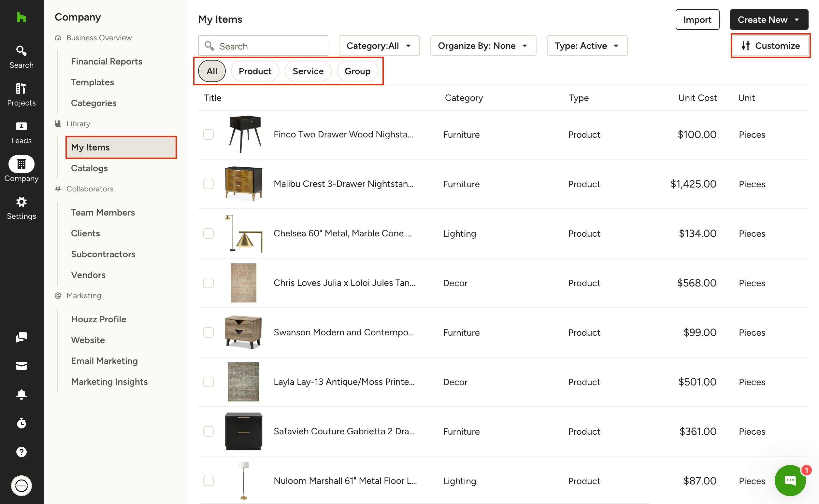819x504 pixels.
Task: Tick checkbox for Nuloom Marshall floor lamp
Action: [x=208, y=481]
